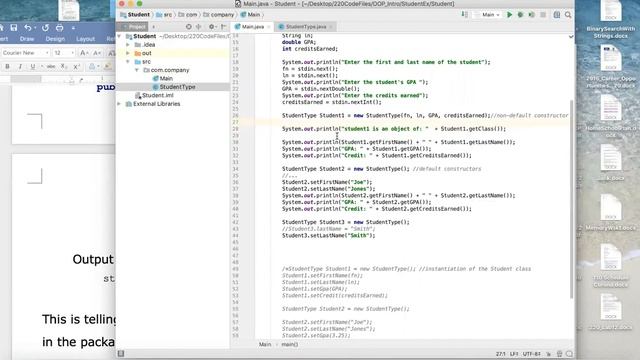Toggle Subscript formatting in Word
The image size is (640, 360).
[x=63, y=67]
